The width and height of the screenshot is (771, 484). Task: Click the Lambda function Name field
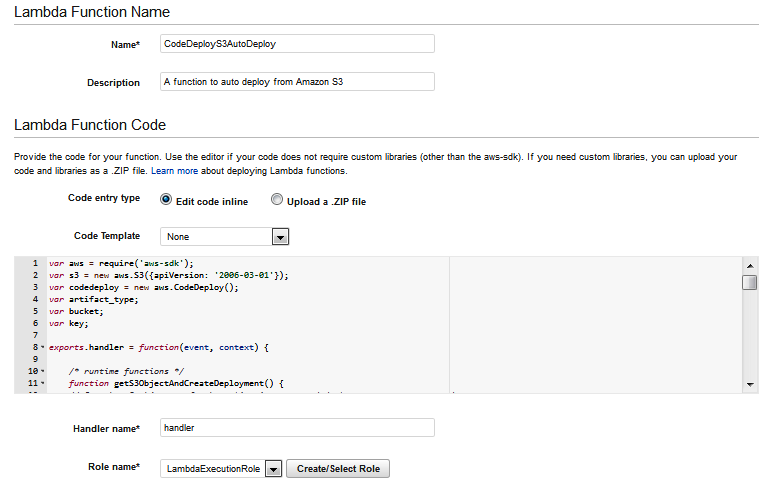(x=297, y=44)
